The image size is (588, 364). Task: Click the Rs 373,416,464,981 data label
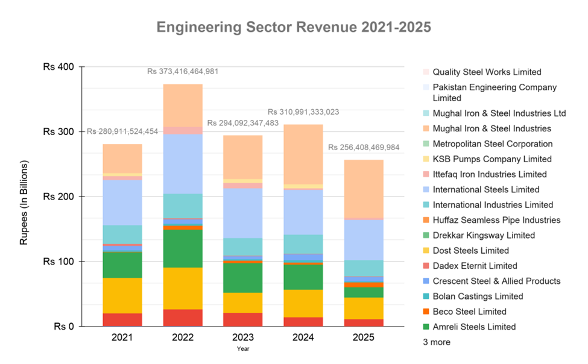click(x=183, y=72)
